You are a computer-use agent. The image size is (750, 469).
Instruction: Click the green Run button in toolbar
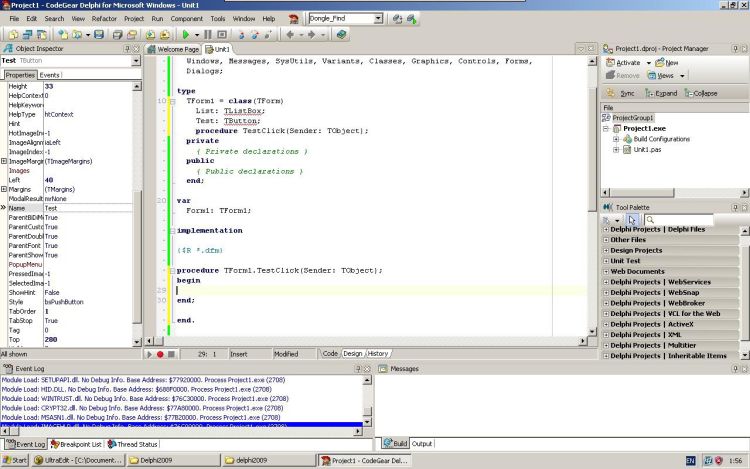(186, 34)
